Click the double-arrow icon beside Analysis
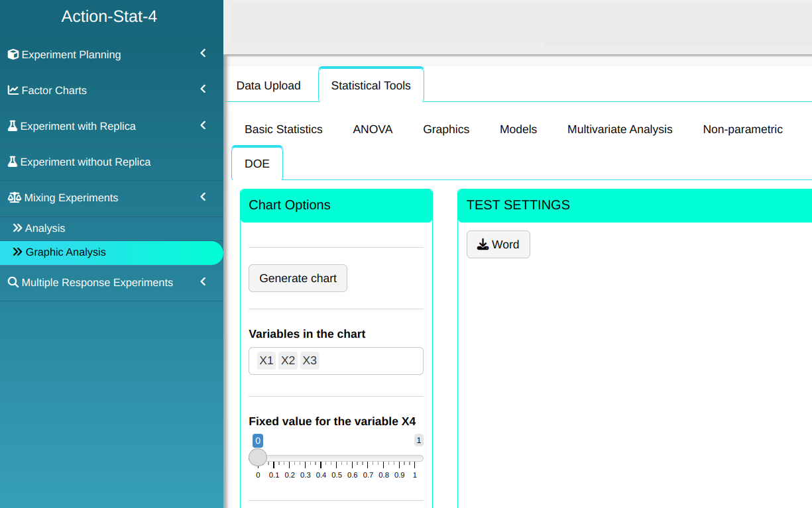This screenshot has height=508, width=812. coord(18,228)
